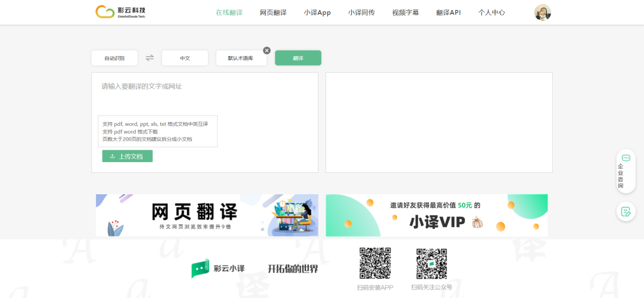
Task: Click the ColorfulClouds Tech logo
Action: click(x=120, y=12)
